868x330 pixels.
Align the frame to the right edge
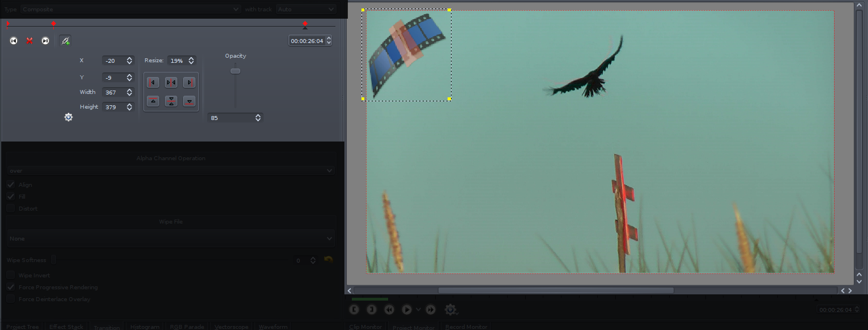coord(189,83)
